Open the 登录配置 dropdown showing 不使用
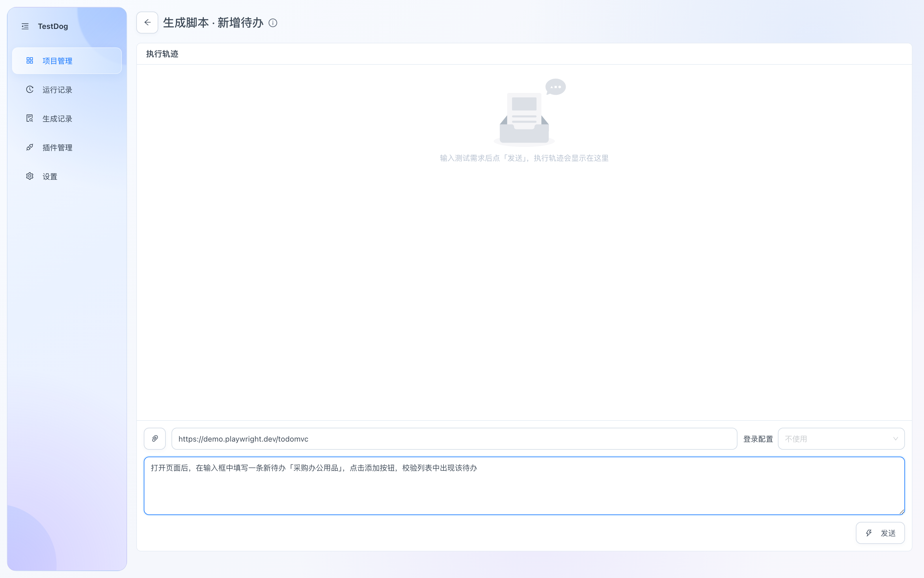The image size is (924, 578). click(841, 438)
